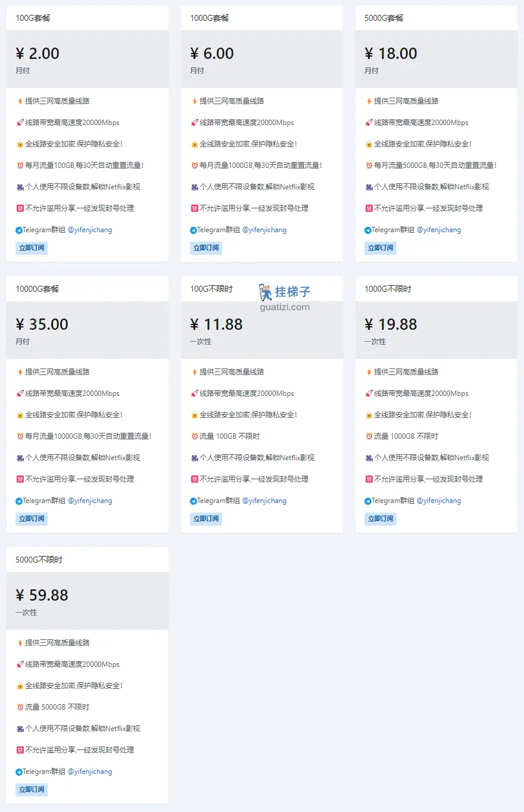This screenshot has width=524, height=812.
Task: Click the 5000G套餐 card title
Action: pos(384,18)
